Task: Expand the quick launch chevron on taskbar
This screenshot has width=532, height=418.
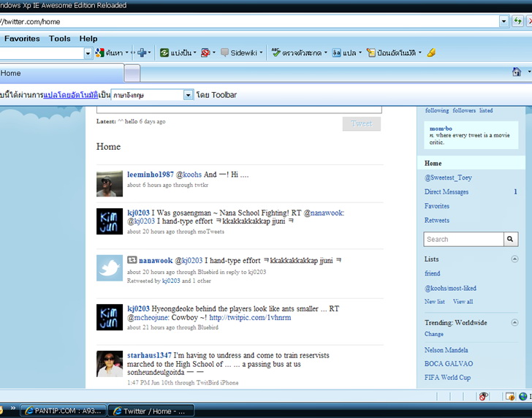Action: tap(13, 408)
